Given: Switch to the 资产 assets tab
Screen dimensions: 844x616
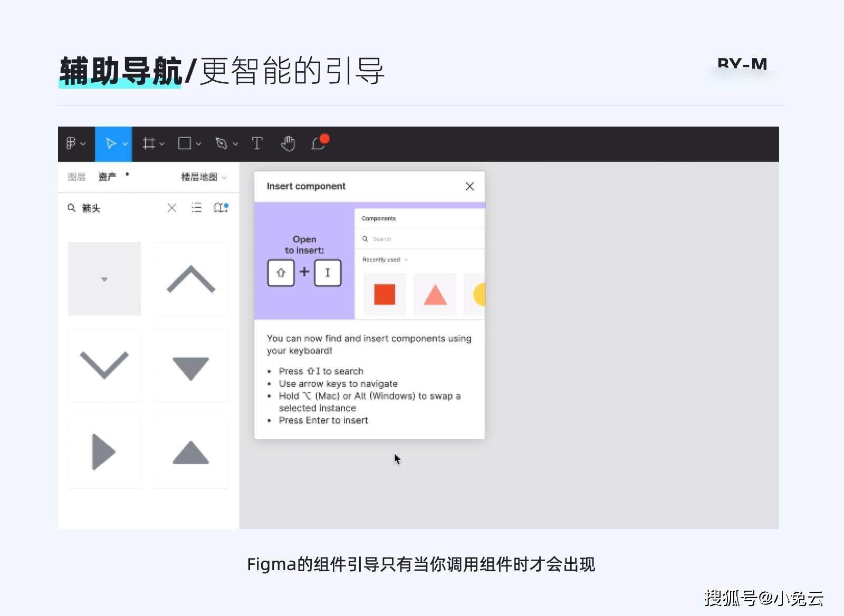Looking at the screenshot, I should point(107,177).
